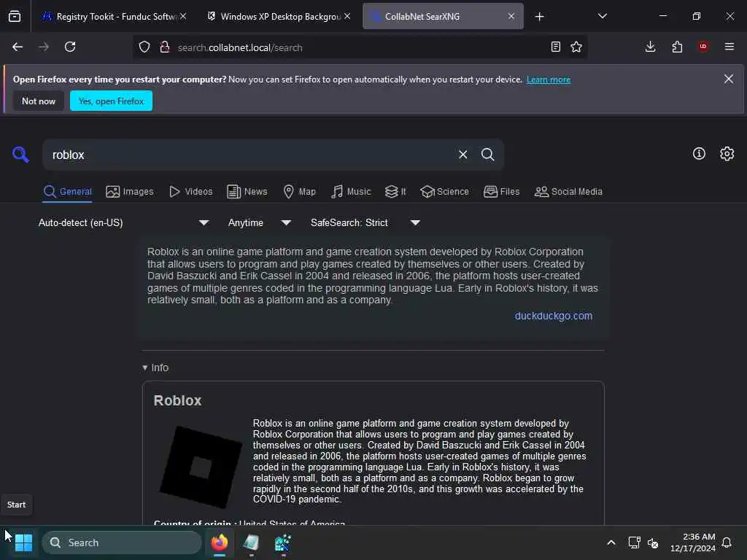Dismiss the Firefox startup notification bar
The width and height of the screenshot is (747, 560).
[x=729, y=79]
